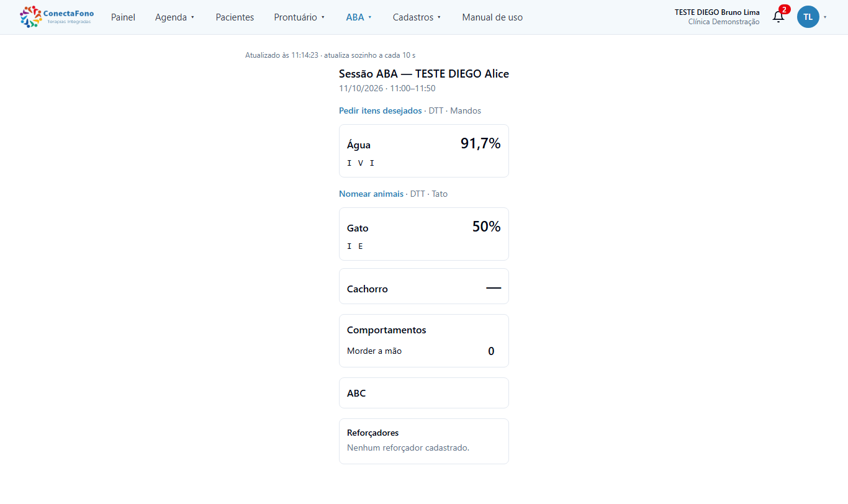This screenshot has width=848, height=504.
Task: Click the 50% score for Gato
Action: [x=487, y=227]
